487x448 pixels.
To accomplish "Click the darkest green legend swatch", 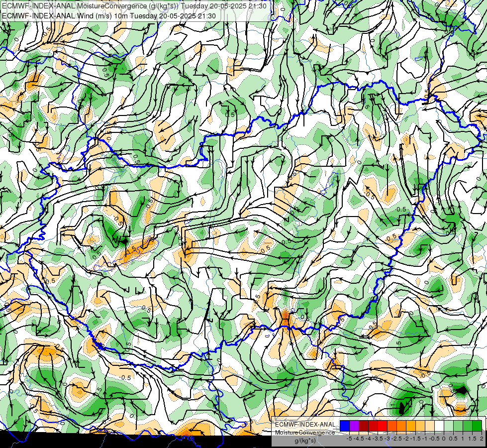I will tap(477, 426).
